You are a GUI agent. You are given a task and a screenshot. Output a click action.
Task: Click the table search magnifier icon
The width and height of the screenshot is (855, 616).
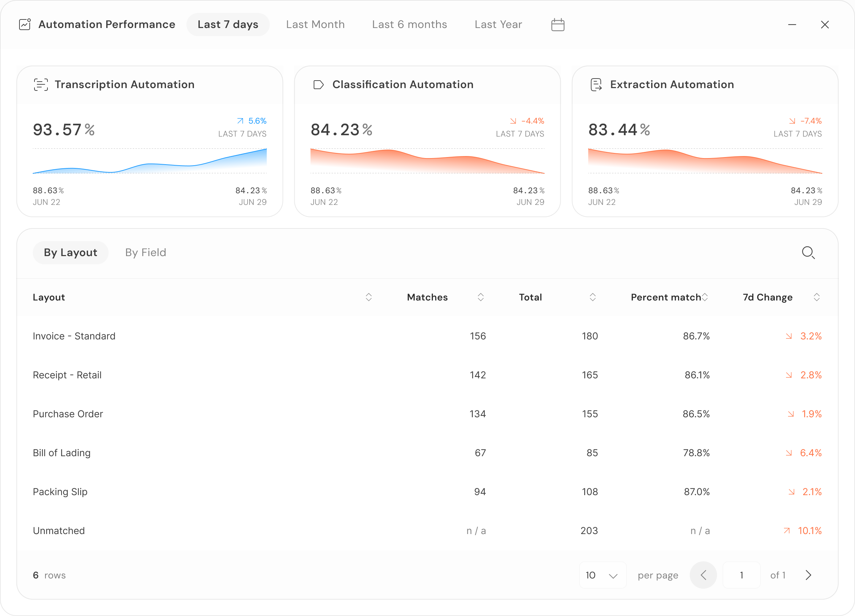(808, 253)
